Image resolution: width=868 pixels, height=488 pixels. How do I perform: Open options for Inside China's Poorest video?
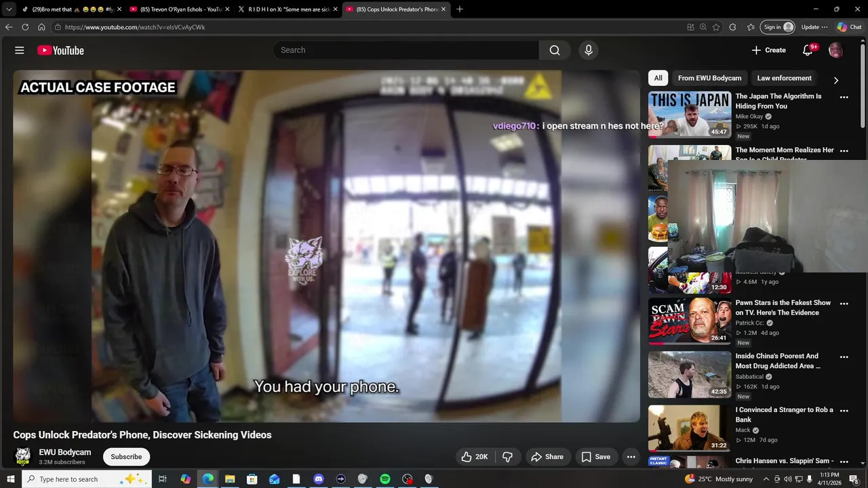[844, 357]
